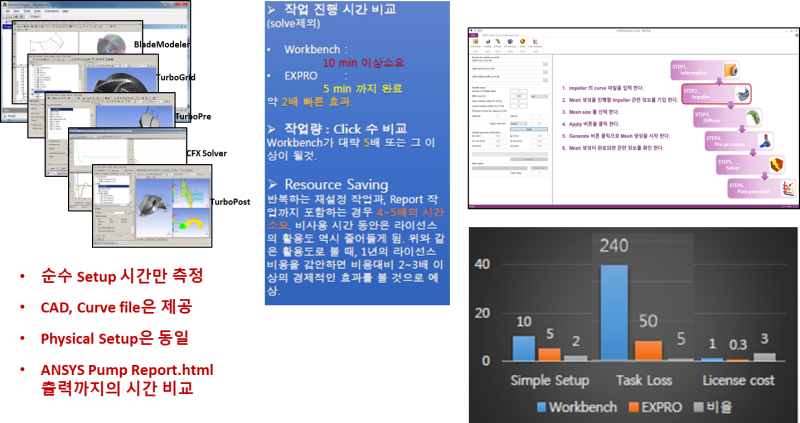Click the 'TurboPost' caption text
Image resolution: width=800 pixels, height=423 pixels.
click(230, 202)
